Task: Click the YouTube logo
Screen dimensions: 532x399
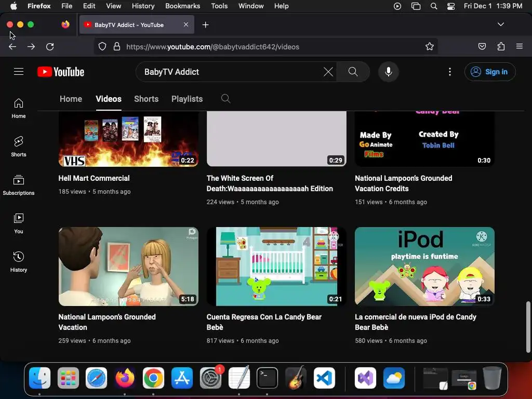Action: (x=61, y=72)
